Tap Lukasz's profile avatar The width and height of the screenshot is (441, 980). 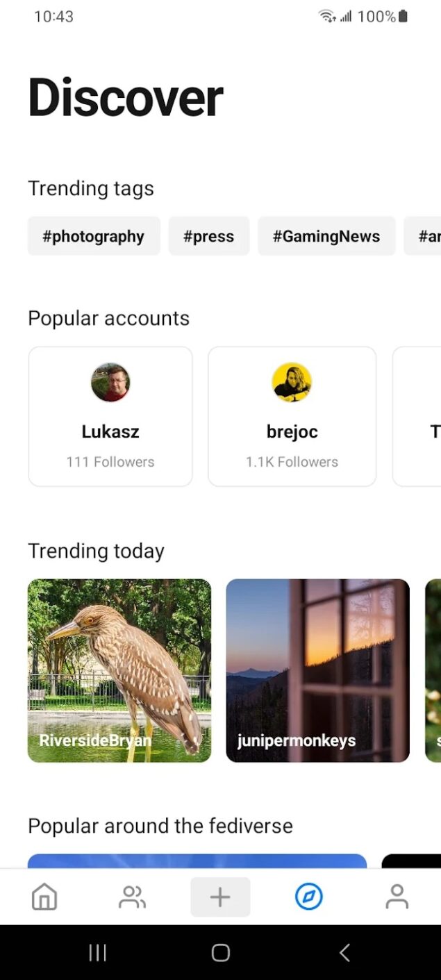click(x=110, y=382)
